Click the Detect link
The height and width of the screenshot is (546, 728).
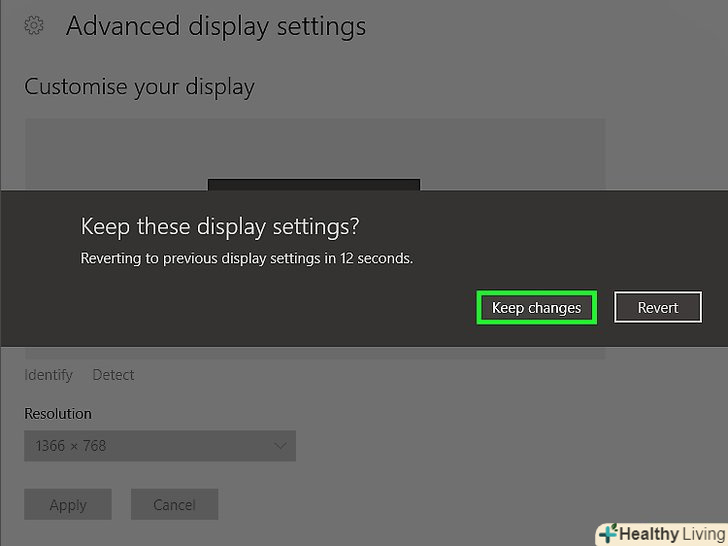pyautogui.click(x=113, y=375)
